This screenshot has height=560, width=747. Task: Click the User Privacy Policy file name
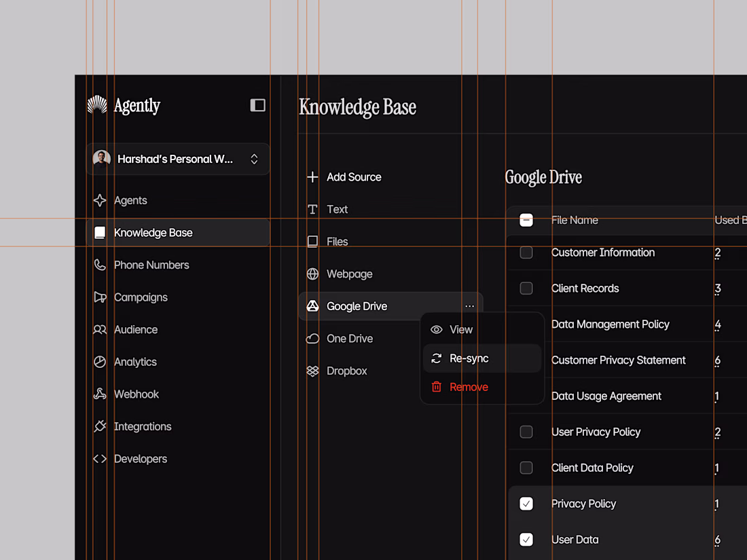(596, 432)
